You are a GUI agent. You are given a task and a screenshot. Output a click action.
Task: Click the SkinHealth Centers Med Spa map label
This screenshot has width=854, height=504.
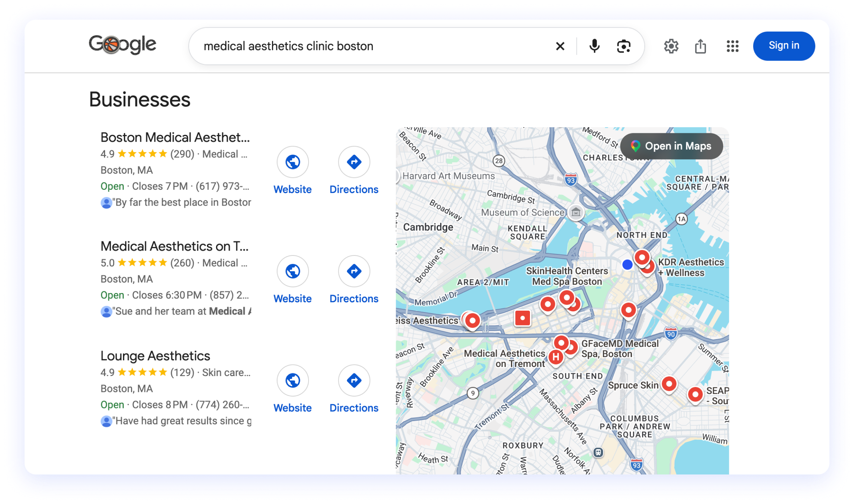566,276
